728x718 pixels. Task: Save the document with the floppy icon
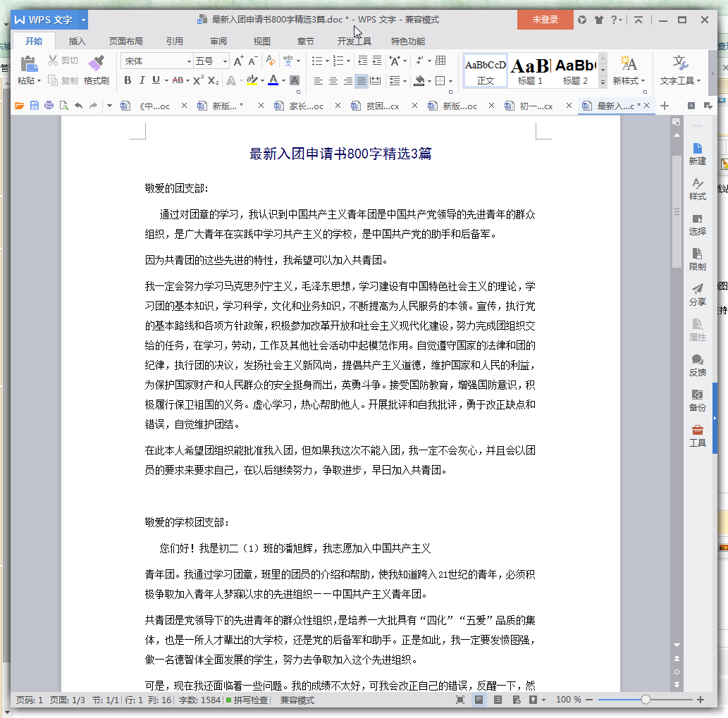coord(35,106)
